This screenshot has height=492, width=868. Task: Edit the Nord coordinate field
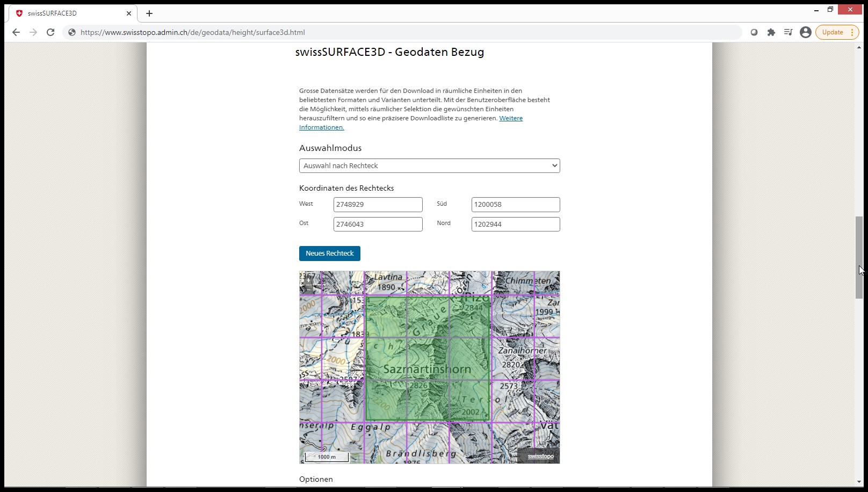[x=516, y=224]
